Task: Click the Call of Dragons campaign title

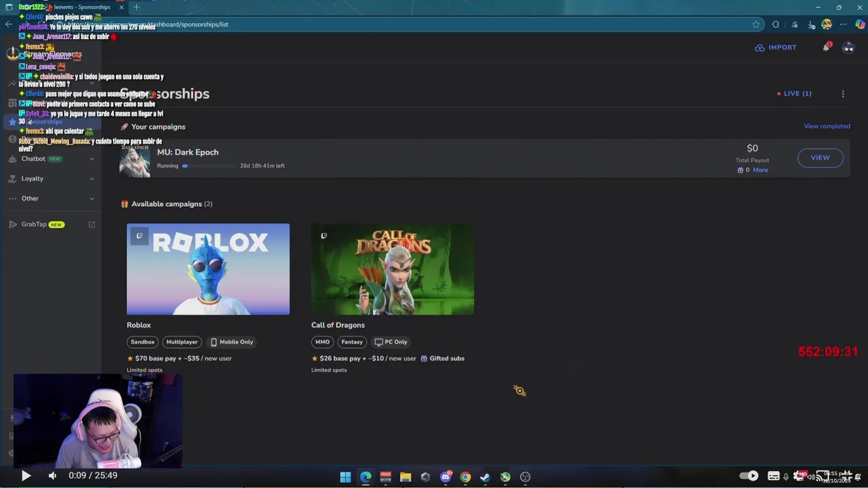Action: 338,325
